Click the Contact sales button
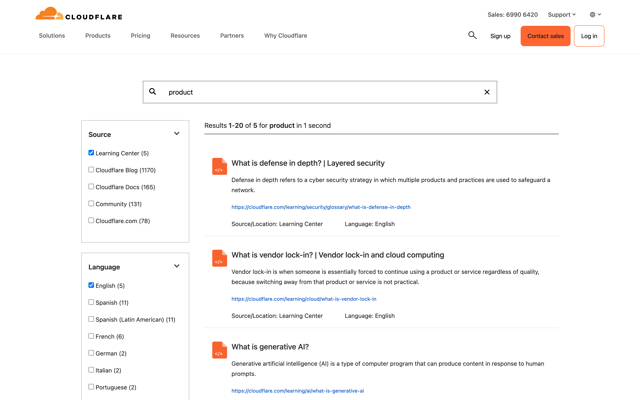The width and height of the screenshot is (640, 400). [545, 36]
